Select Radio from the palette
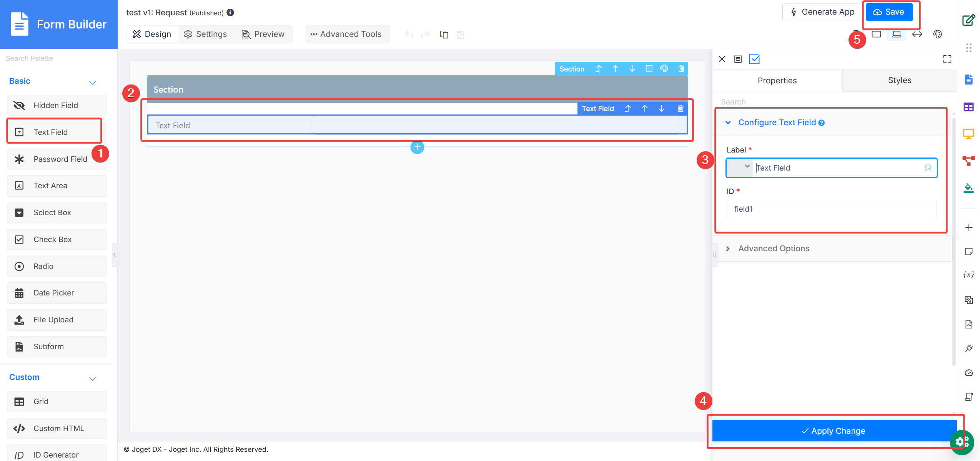 click(x=57, y=266)
